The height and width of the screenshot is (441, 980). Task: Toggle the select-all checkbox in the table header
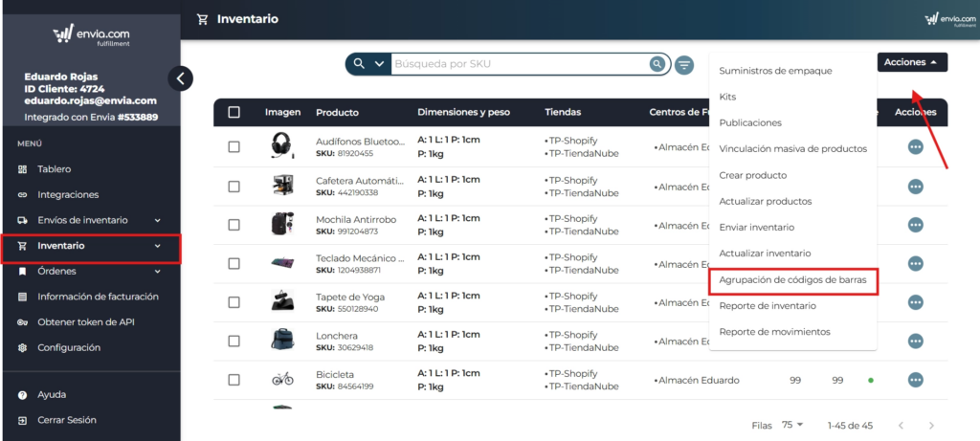(234, 112)
